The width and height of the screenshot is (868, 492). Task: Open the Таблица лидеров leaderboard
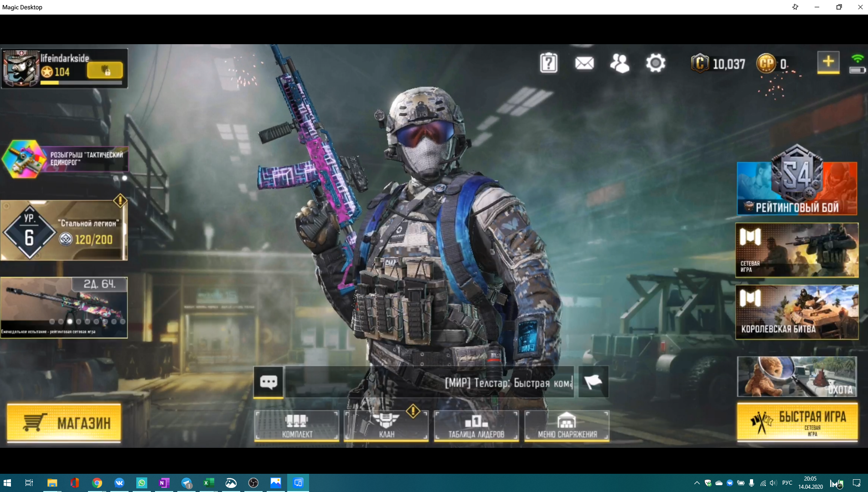[x=476, y=425]
